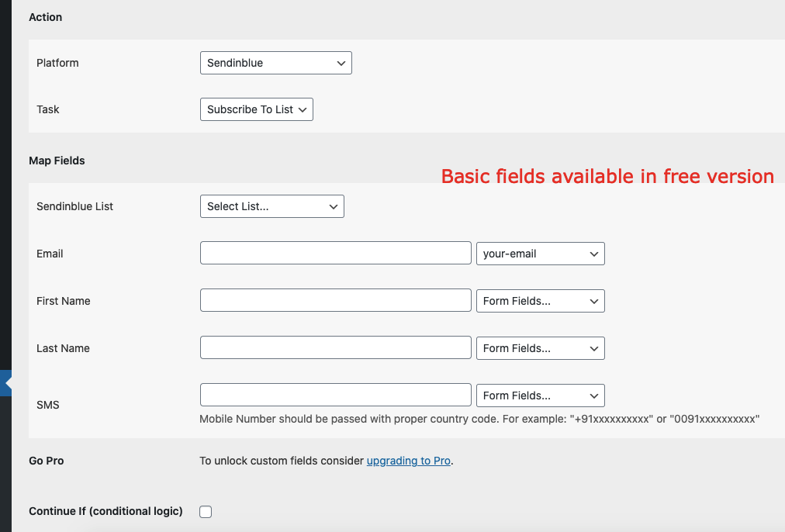The width and height of the screenshot is (785, 532).
Task: Click the Platform label
Action: click(57, 63)
